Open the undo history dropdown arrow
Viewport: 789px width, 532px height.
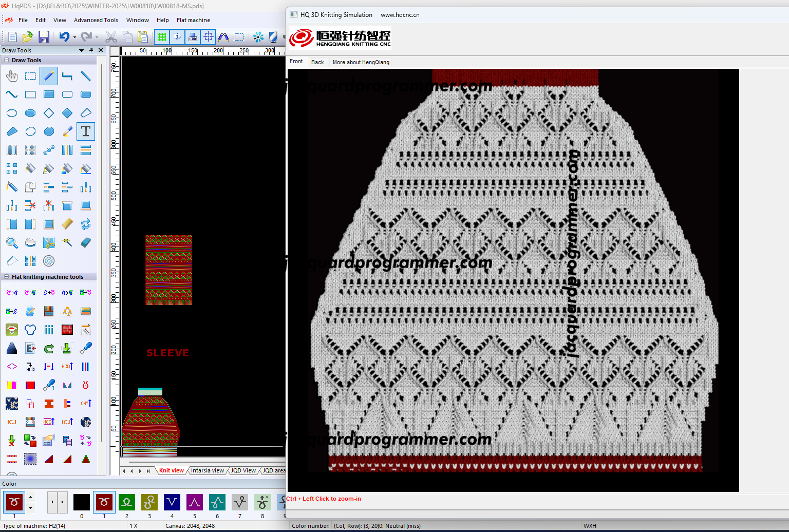(74, 37)
